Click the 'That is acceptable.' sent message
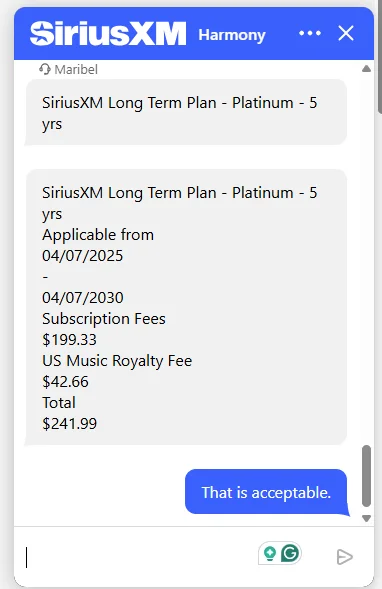Screen dimensions: 382x589 pyautogui.click(x=266, y=492)
